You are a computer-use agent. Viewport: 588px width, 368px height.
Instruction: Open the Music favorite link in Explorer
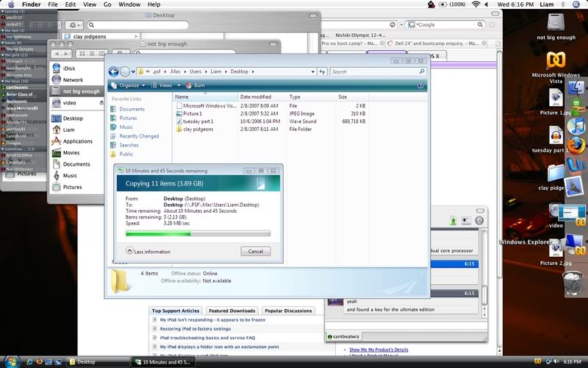[126, 127]
